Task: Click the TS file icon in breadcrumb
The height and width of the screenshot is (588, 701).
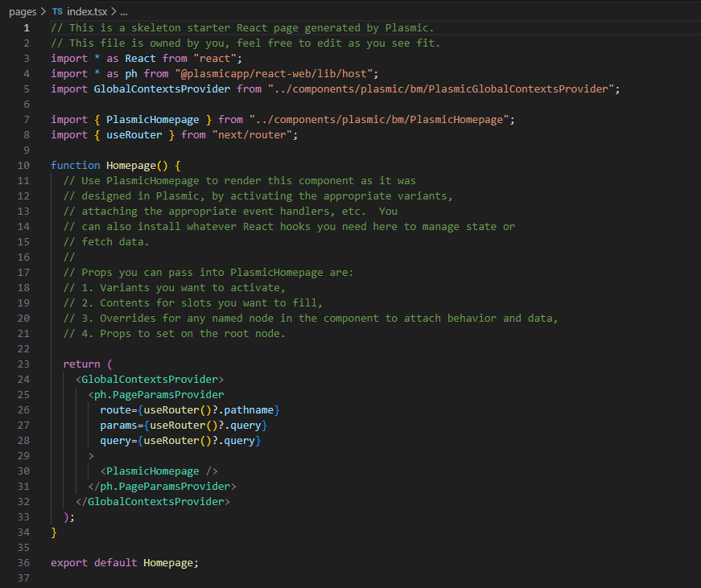Action: (x=56, y=12)
